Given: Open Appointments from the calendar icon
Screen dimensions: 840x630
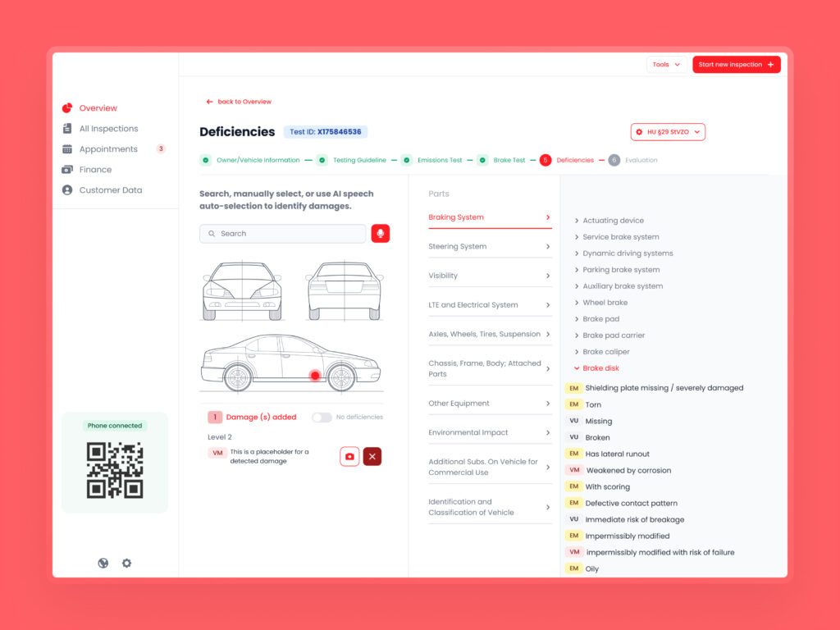Looking at the screenshot, I should click(67, 149).
